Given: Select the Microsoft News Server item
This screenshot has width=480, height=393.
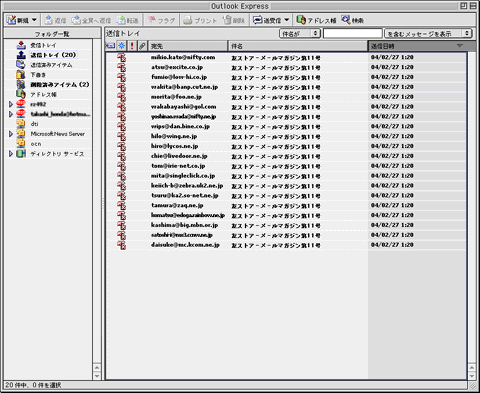Looking at the screenshot, I should tap(57, 134).
